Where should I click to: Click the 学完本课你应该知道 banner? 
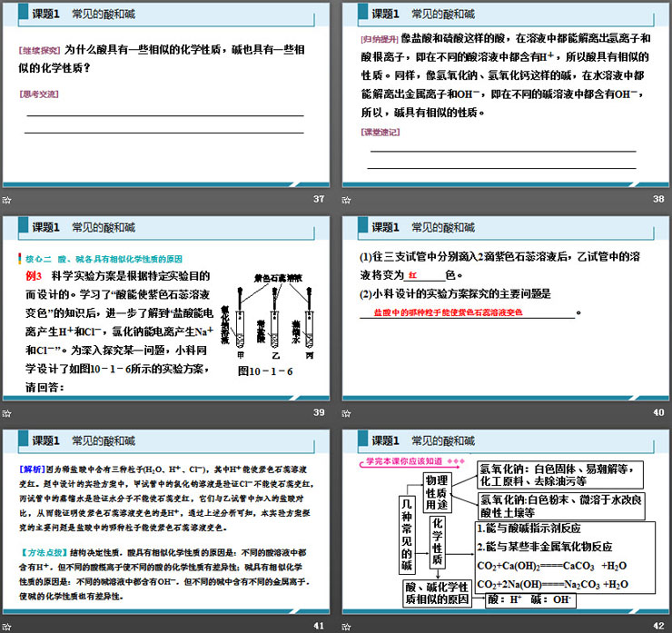coord(398,460)
